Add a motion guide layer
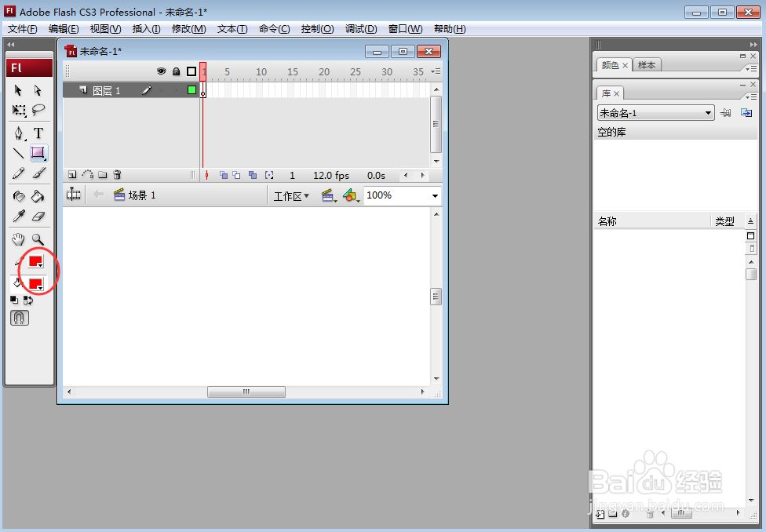This screenshot has height=532, width=766. [87, 174]
